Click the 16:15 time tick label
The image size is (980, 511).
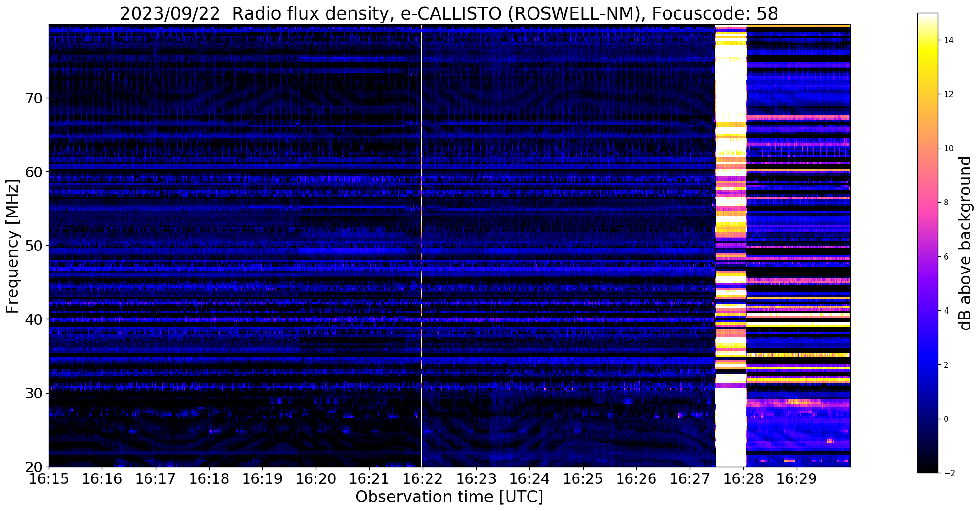(49, 478)
